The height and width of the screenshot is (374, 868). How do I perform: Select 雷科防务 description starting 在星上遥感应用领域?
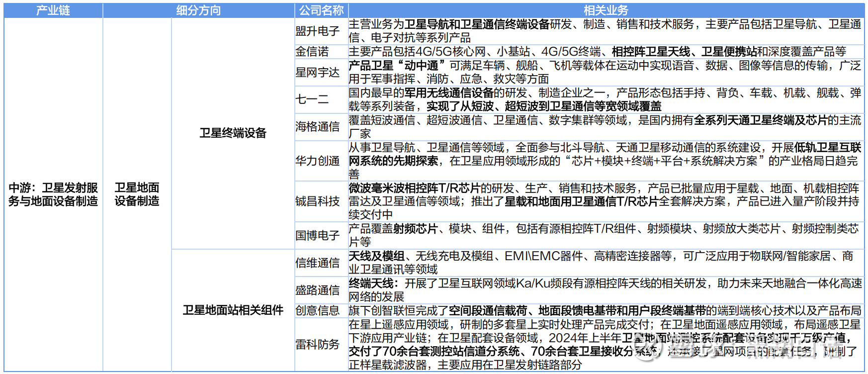(x=606, y=344)
